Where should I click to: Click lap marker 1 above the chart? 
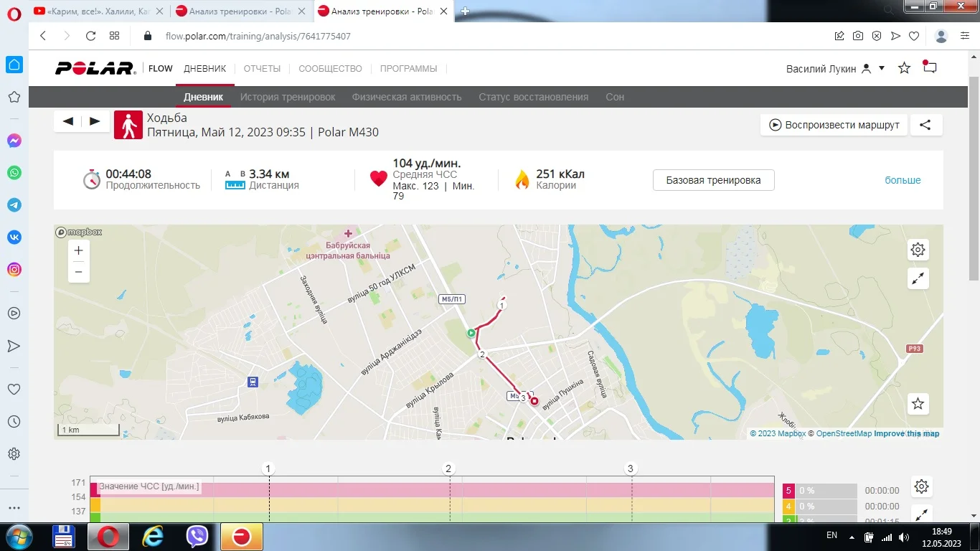coord(268,469)
